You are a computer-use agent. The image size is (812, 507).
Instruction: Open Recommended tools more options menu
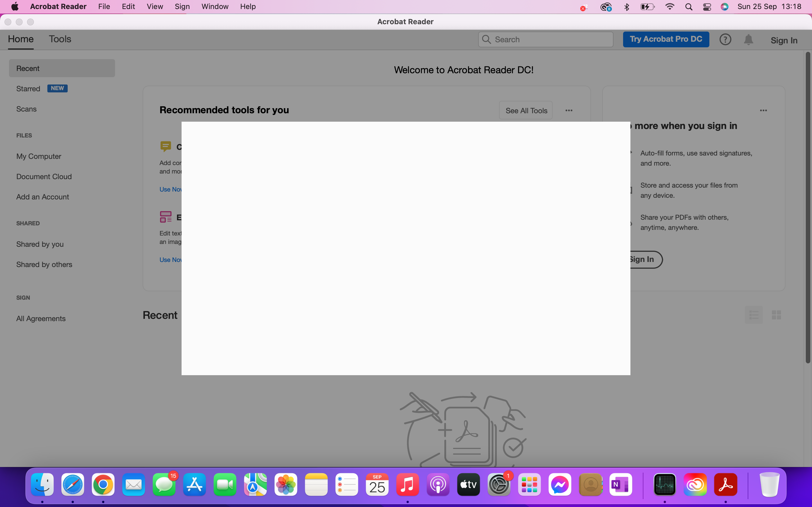(x=569, y=110)
